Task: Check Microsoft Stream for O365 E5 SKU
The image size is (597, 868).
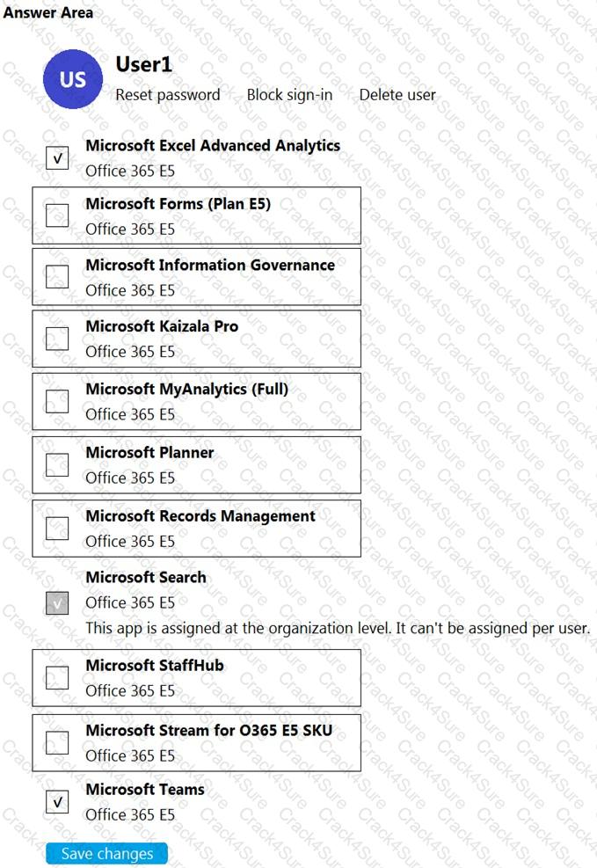Action: coord(56,742)
